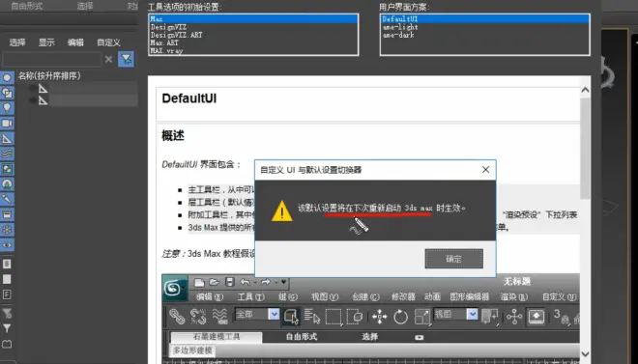Image resolution: width=638 pixels, height=364 pixels.
Task: Select DesignVIZ.ART initial settings entry
Action: 253,35
